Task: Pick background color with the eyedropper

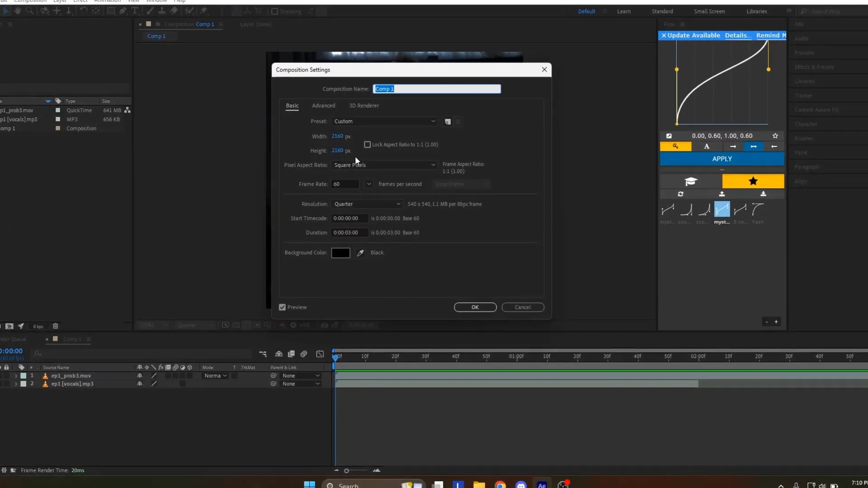Action: (x=360, y=253)
